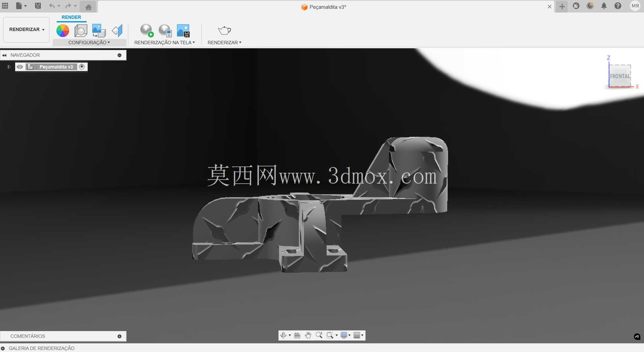
Task: Open the File menu dropdown
Action: [21, 6]
